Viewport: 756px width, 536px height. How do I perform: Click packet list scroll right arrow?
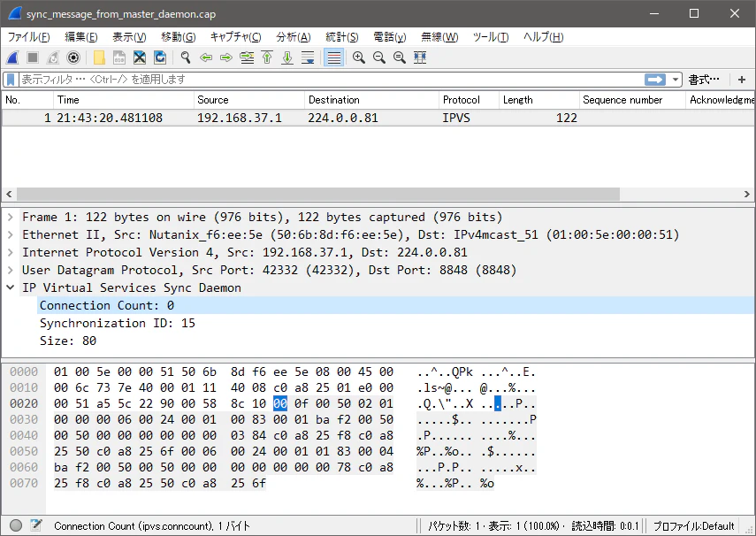[x=747, y=194]
